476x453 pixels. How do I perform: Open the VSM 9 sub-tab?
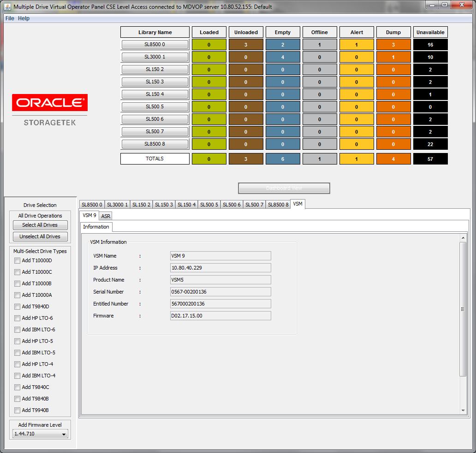(x=89, y=215)
